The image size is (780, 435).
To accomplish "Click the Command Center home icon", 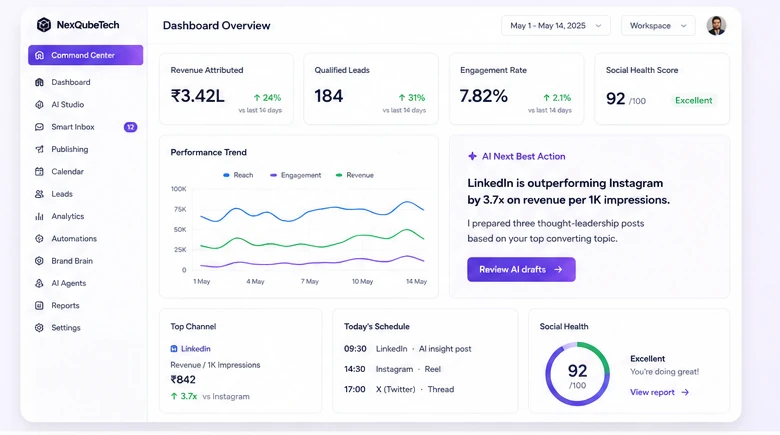I will (x=39, y=55).
